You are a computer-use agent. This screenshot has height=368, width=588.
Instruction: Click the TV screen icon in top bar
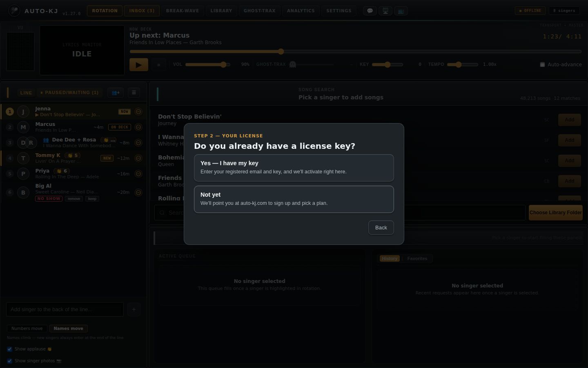click(401, 11)
